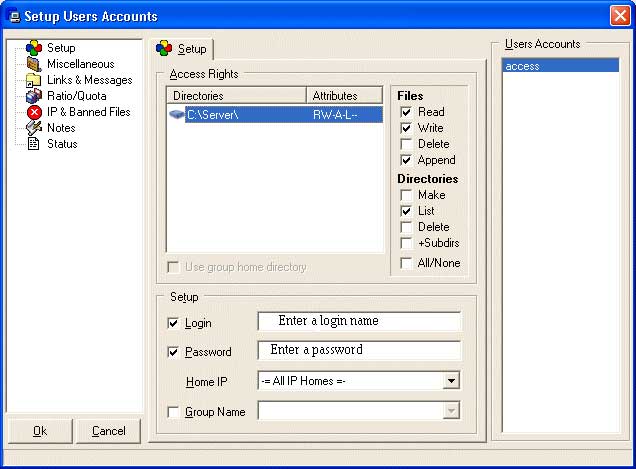The height and width of the screenshot is (469, 636).
Task: Close the Setup Users Accounts window
Action: click(620, 16)
